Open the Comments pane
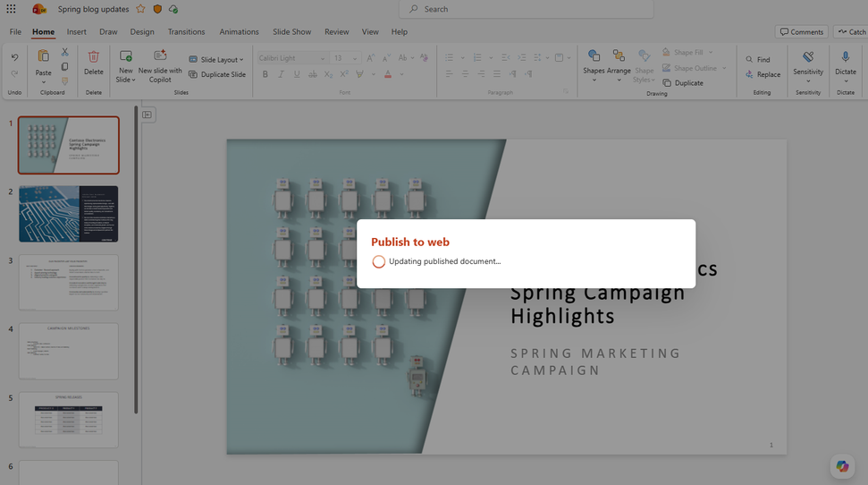The width and height of the screenshot is (868, 485). (x=801, y=31)
